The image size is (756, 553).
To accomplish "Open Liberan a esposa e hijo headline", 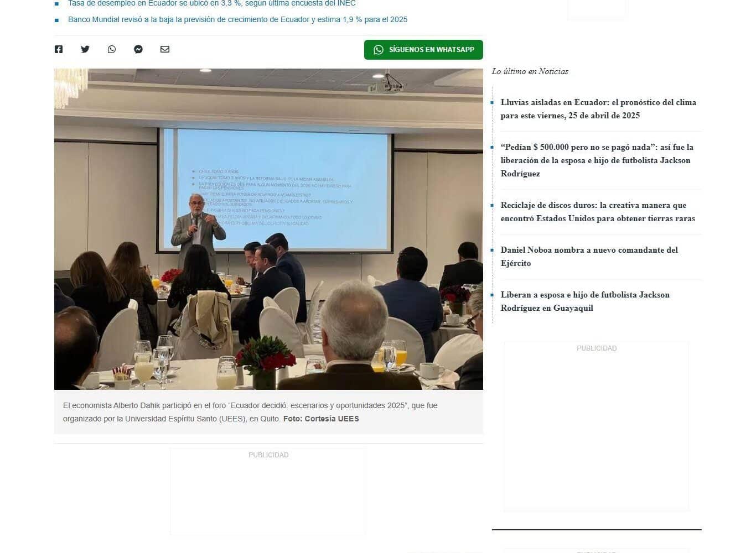I will 585,301.
